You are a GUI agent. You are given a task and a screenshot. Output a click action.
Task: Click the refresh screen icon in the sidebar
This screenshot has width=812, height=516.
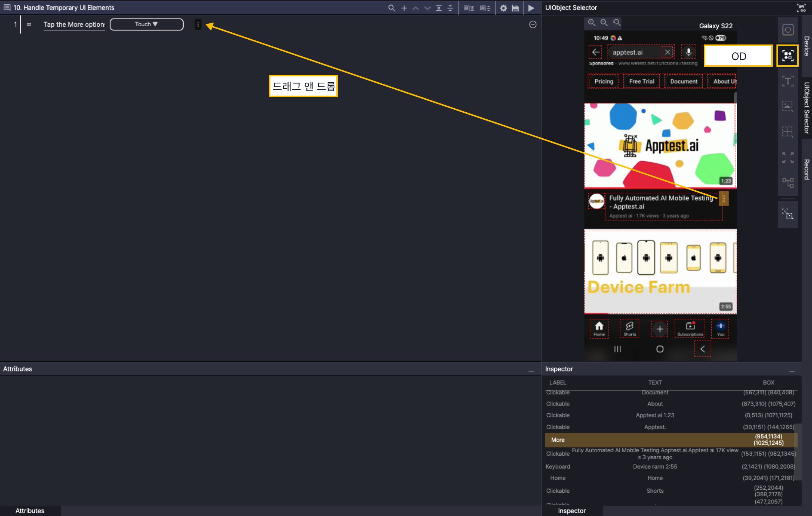(788, 30)
